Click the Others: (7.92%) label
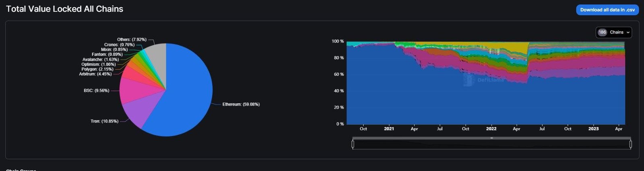Screen dimensions: 644x171 (132, 39)
